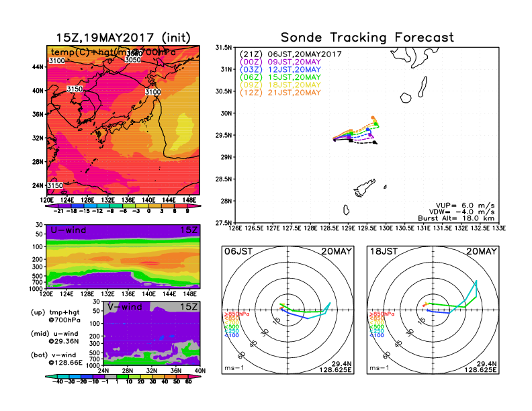Click the orange endpoint dot of the 12Z track

click(x=373, y=118)
